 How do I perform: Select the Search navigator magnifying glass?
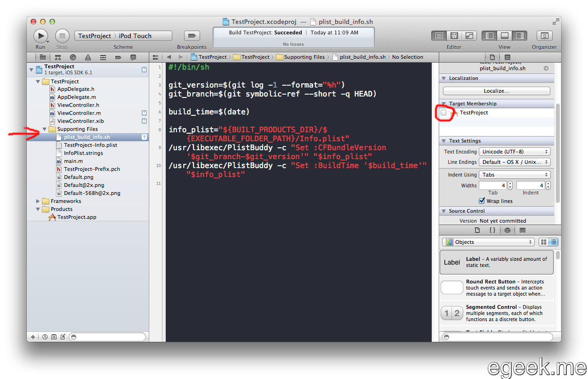point(73,57)
